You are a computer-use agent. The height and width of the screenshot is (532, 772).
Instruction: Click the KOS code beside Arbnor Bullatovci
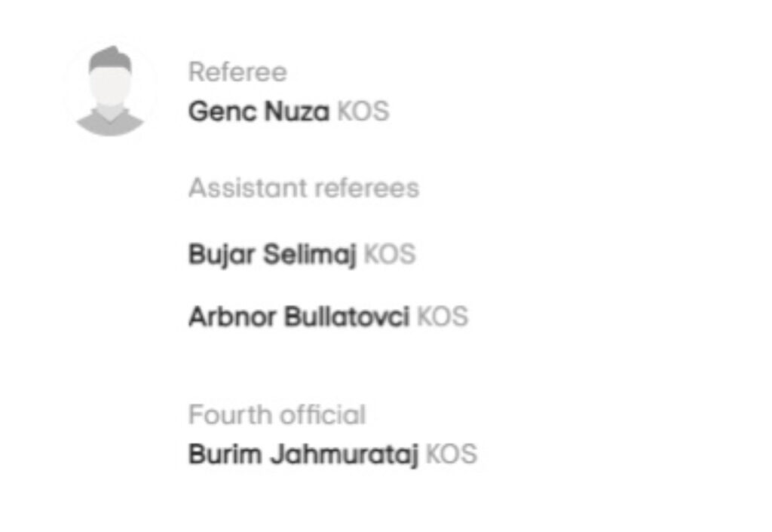443,316
